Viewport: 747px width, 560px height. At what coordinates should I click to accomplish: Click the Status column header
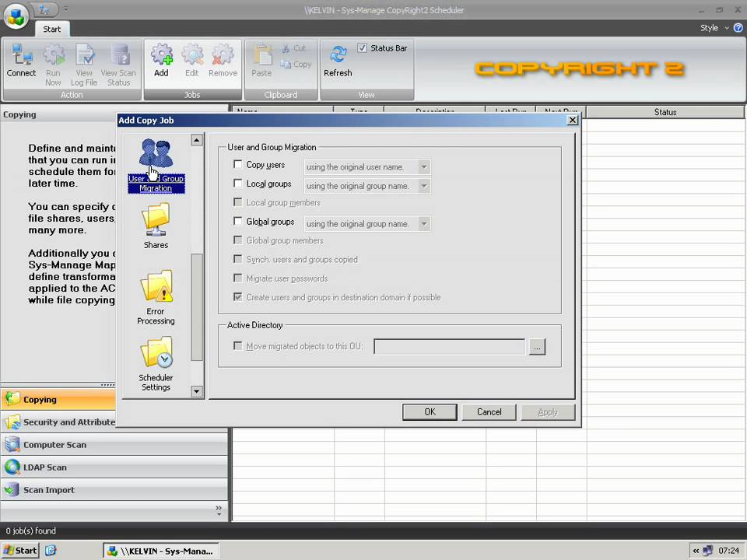tap(665, 112)
